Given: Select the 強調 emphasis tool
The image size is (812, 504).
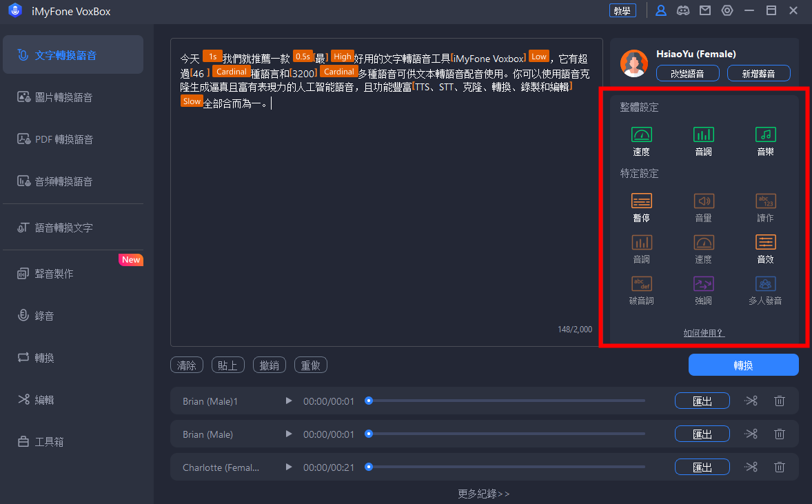Looking at the screenshot, I should coord(703,290).
